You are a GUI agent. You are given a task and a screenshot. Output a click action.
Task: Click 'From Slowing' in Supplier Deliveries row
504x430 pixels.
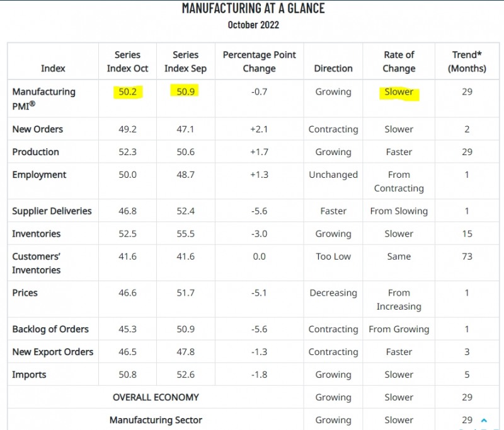[x=399, y=211]
